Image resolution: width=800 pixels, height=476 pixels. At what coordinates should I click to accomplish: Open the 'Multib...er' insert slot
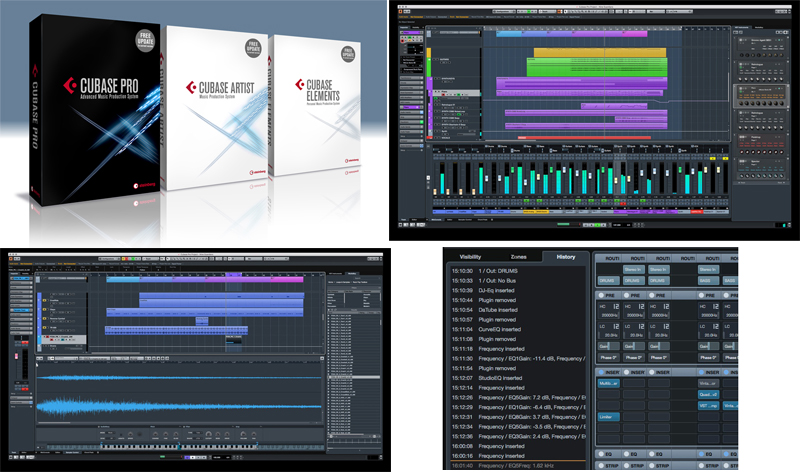(x=608, y=383)
